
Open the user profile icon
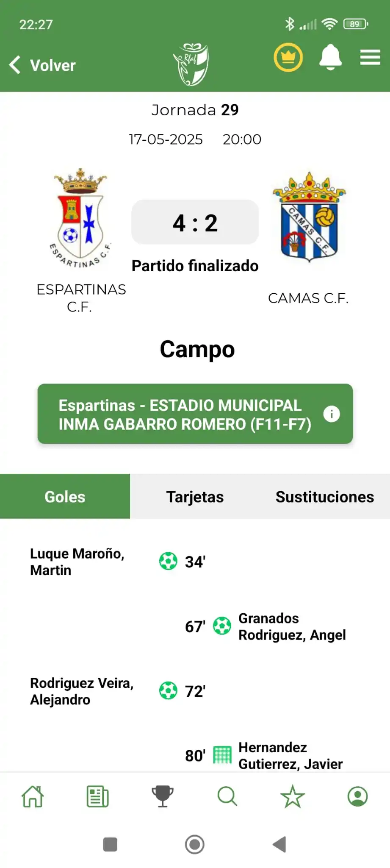[358, 796]
